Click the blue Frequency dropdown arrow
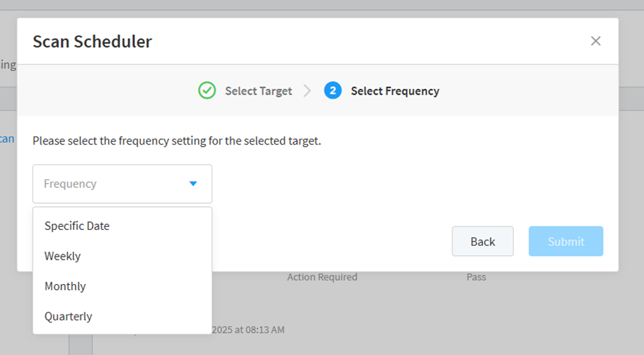This screenshot has height=355, width=644. 193,184
